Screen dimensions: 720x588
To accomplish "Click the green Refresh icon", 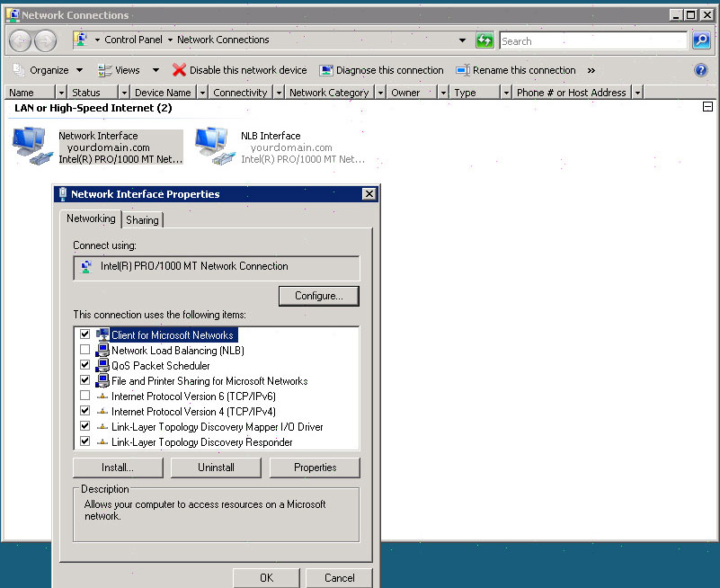I will click(x=484, y=40).
